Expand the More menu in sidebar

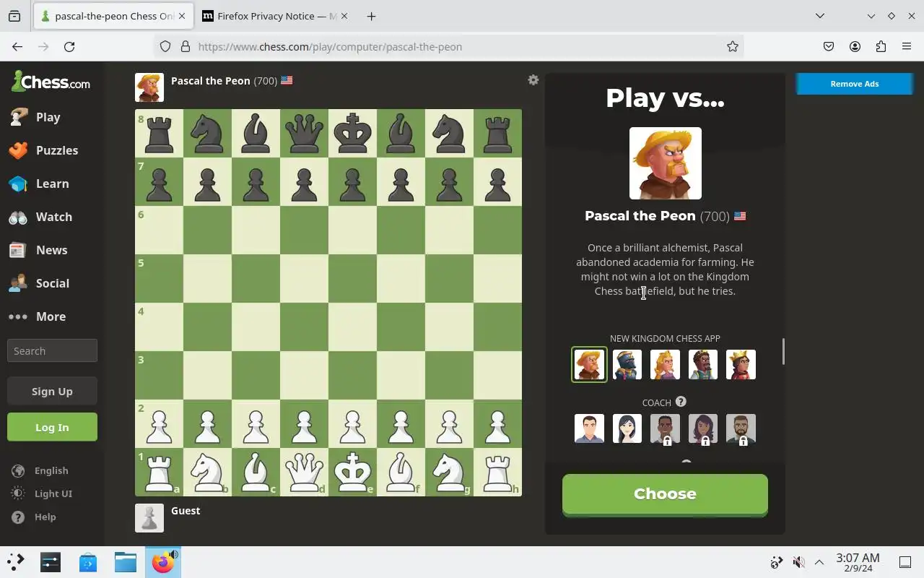tap(38, 316)
